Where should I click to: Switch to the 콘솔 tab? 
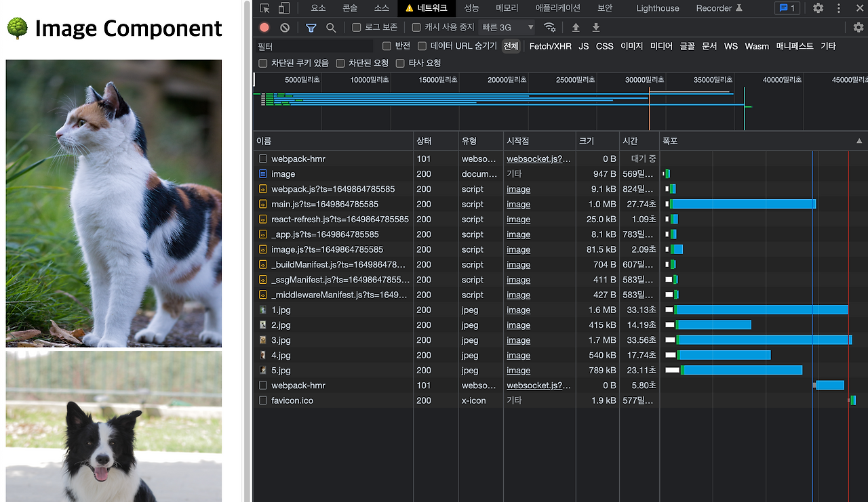pyautogui.click(x=350, y=8)
